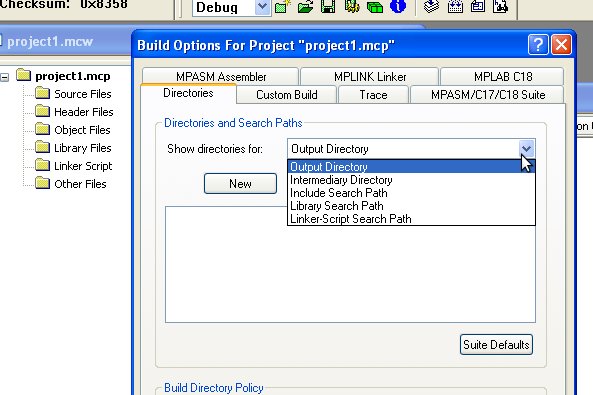Open the Debug build configuration dropdown
This screenshot has width=593, height=395.
tap(262, 7)
